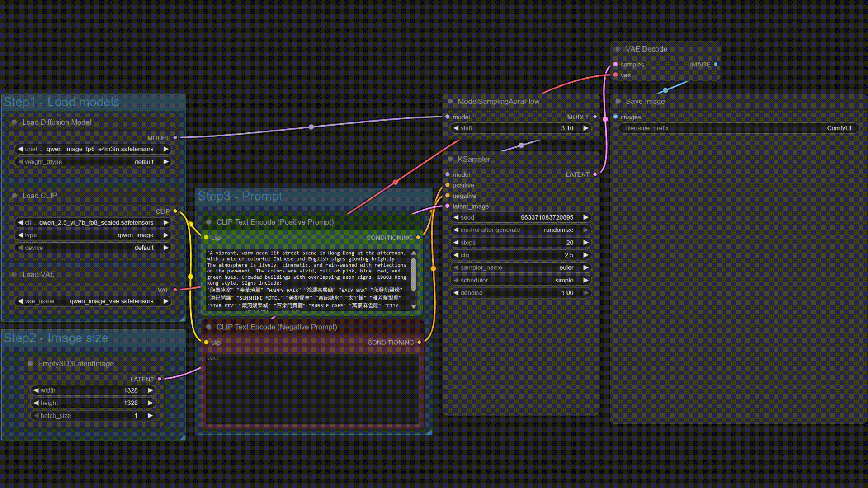Collapse the Load Diffusion Model node dot
The height and width of the screenshot is (488, 868).
(x=14, y=122)
